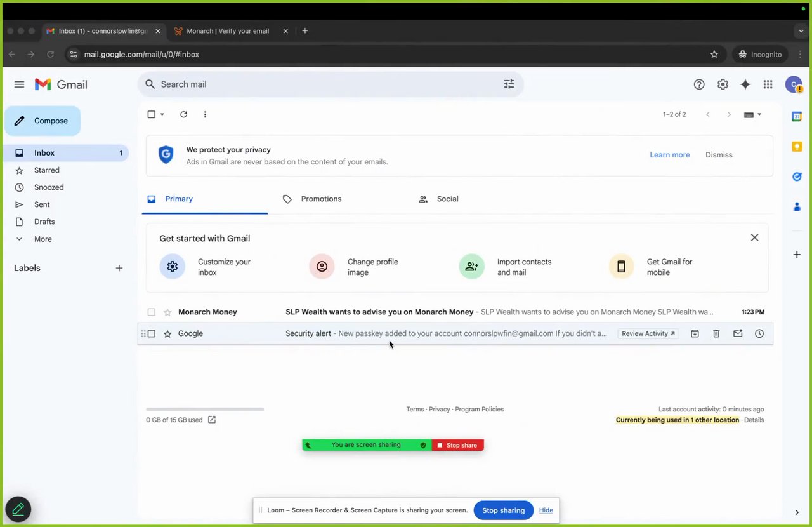Toggle the select all checkbox
Screen dimensions: 812x527
click(x=151, y=114)
